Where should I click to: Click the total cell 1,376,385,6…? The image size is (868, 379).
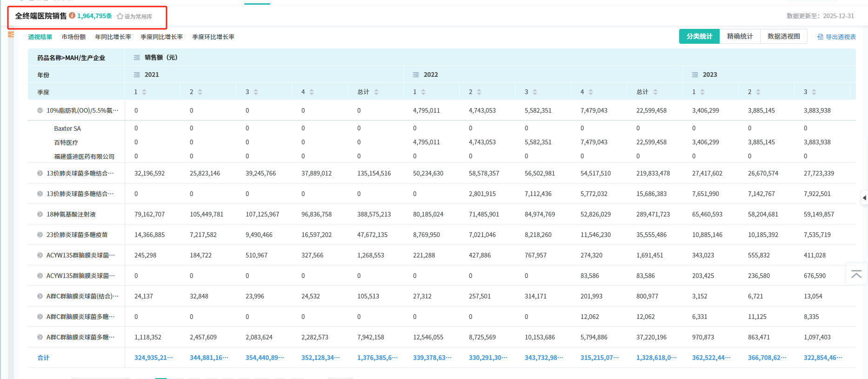coord(377,358)
